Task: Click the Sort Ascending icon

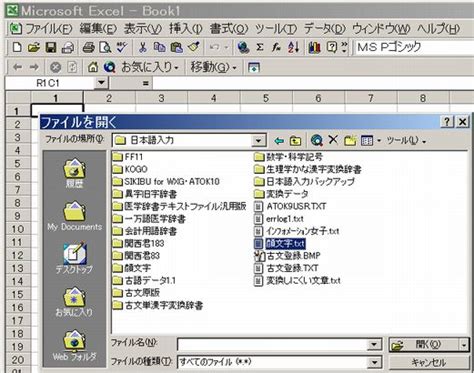Action: [x=293, y=48]
